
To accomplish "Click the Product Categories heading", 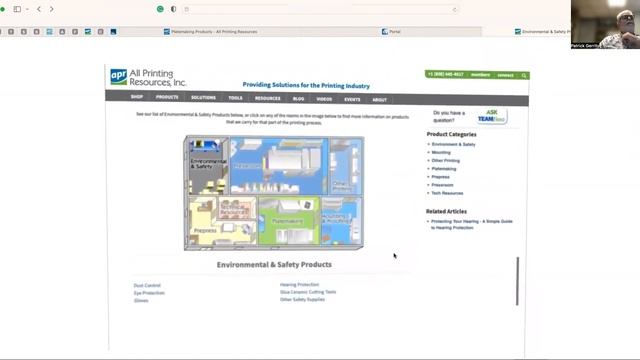I will click(x=451, y=134).
